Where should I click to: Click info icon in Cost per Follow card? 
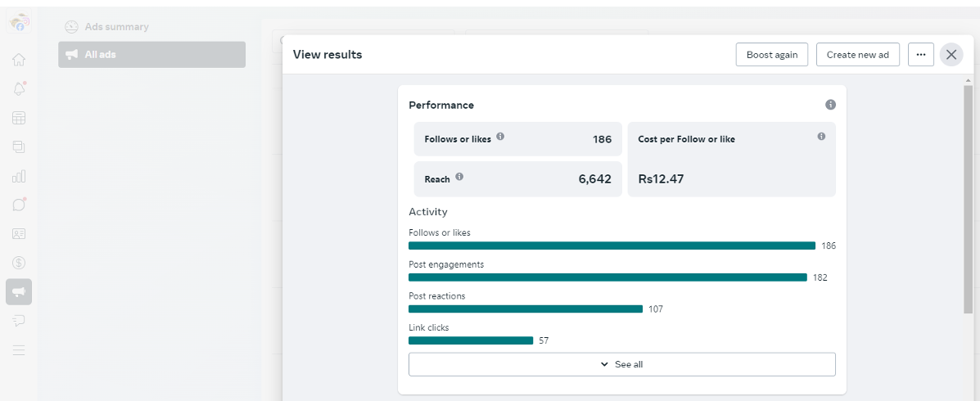pos(821,137)
